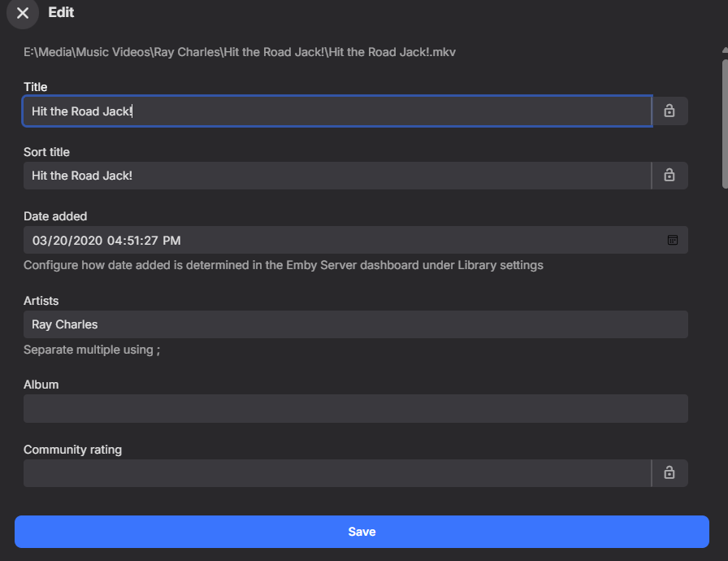Focus the Title text field

(336, 111)
